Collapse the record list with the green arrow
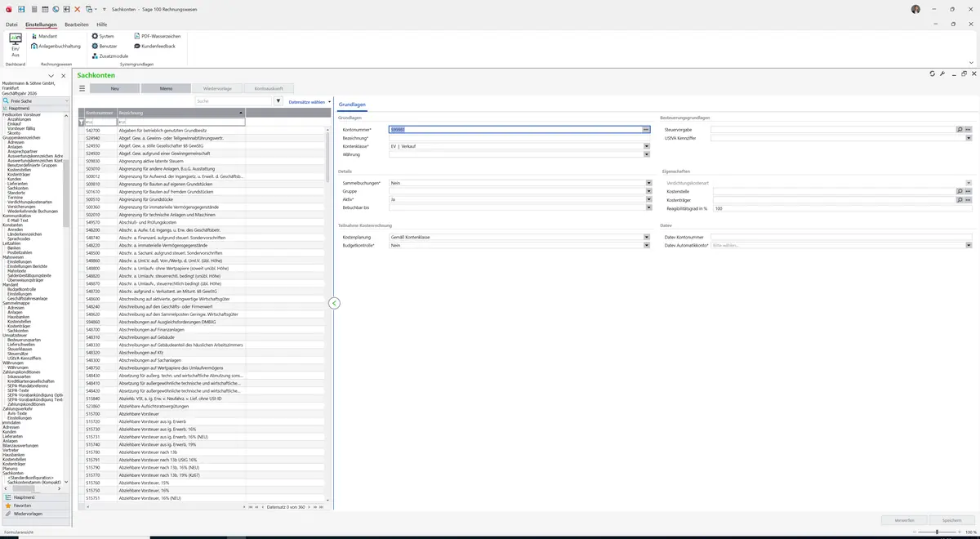The height and width of the screenshot is (539, 980). [334, 303]
